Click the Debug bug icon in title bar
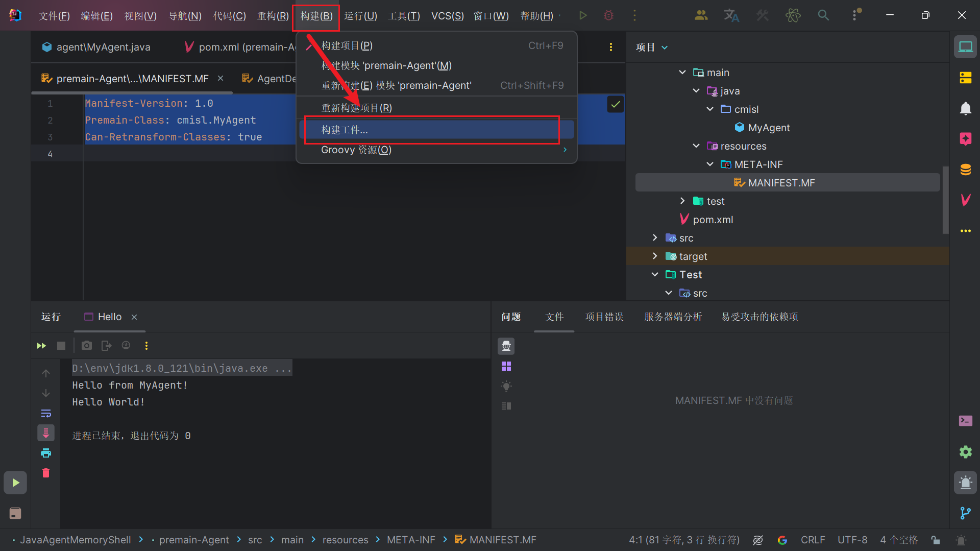980x551 pixels. point(608,15)
